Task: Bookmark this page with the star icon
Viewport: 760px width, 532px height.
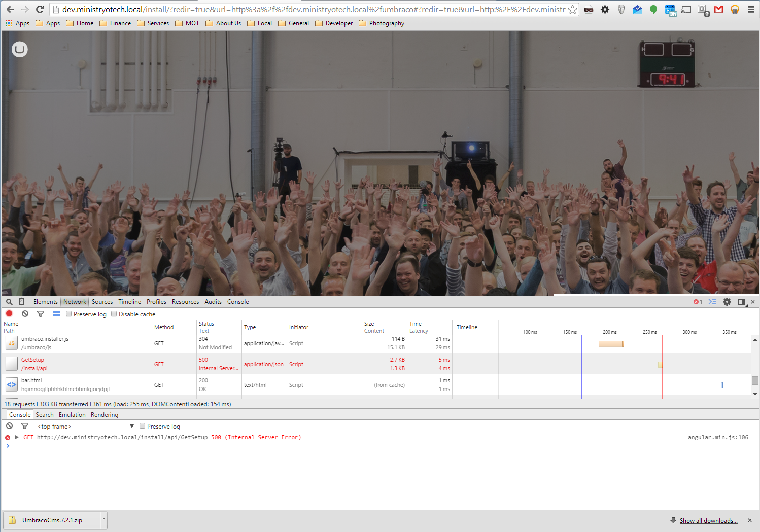Action: tap(572, 9)
